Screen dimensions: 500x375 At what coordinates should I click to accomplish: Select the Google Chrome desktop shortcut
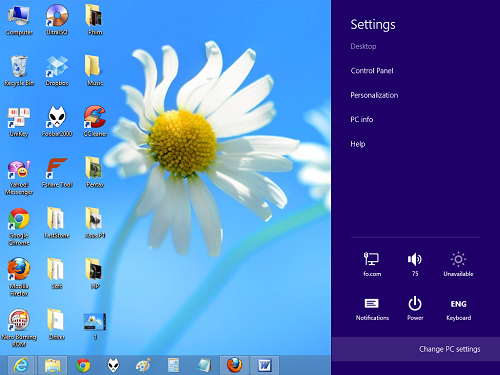pyautogui.click(x=19, y=227)
